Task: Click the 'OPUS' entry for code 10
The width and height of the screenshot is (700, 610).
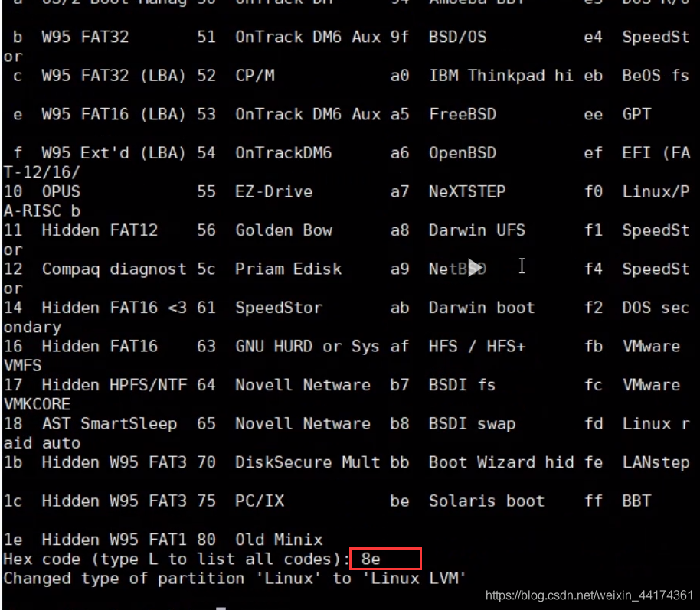Action: (61, 192)
